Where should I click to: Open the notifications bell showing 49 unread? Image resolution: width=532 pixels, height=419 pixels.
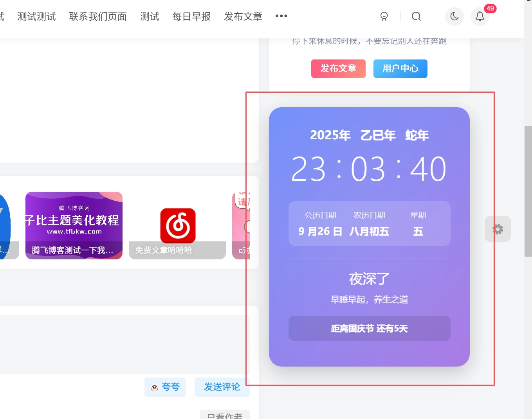(480, 16)
